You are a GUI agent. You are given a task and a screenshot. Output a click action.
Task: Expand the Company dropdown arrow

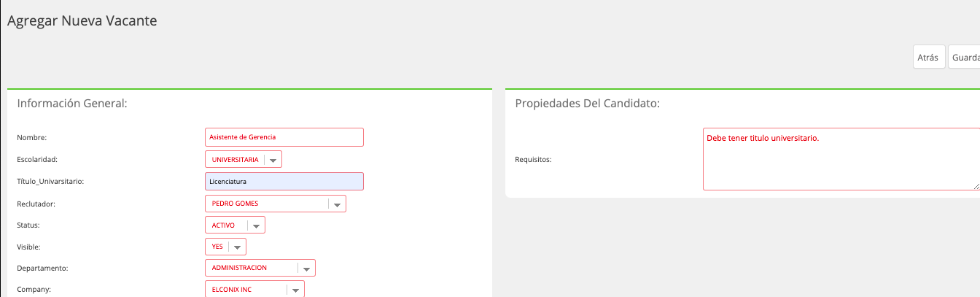pos(295,290)
